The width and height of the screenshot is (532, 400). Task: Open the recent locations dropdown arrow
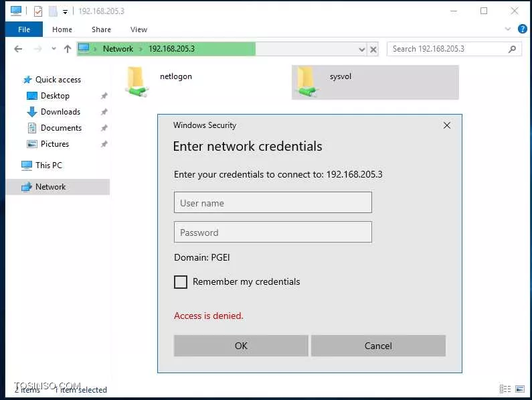(x=54, y=49)
